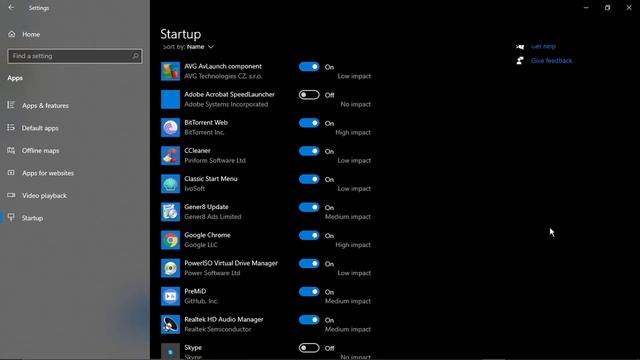Click 'High impact' label for Google Chrome

pos(353,245)
